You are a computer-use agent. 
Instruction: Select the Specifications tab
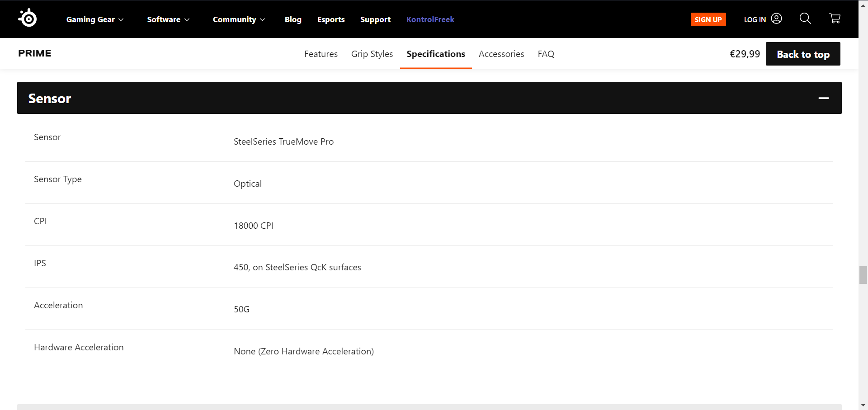point(436,54)
